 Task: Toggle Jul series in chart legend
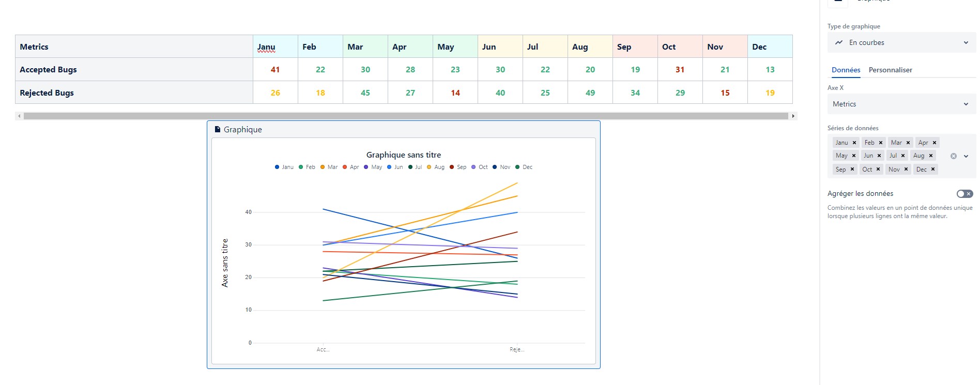[416, 167]
